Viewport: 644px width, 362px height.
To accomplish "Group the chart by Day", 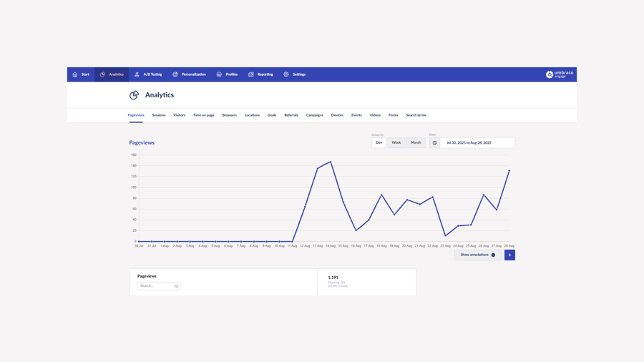I will point(379,142).
